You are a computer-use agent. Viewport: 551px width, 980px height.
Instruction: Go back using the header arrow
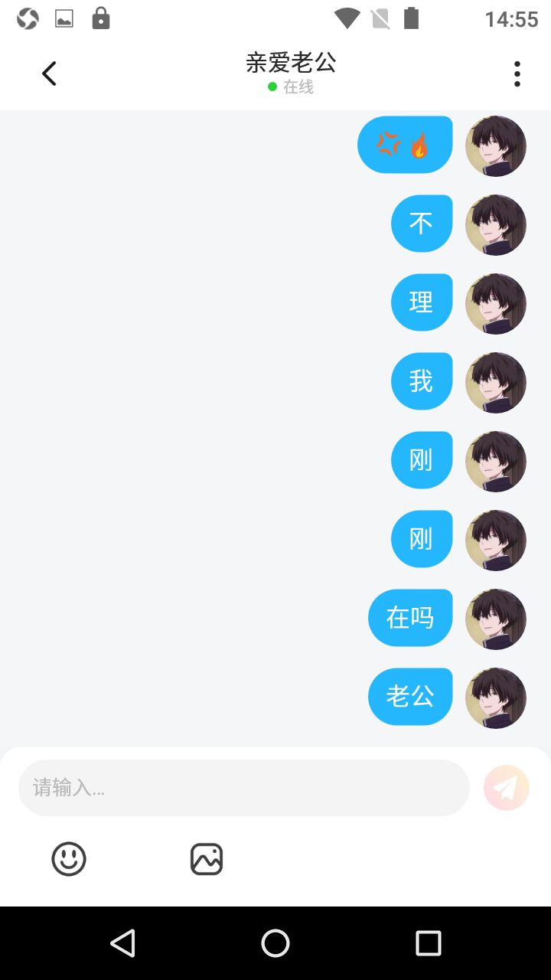pos(49,73)
